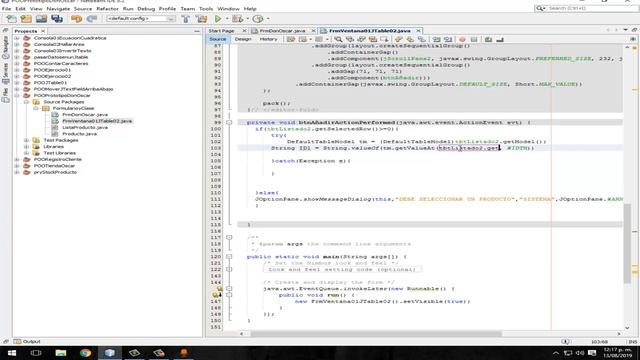The height and width of the screenshot is (360, 640).
Task: Expand the Libraries node
Action: (x=27, y=147)
